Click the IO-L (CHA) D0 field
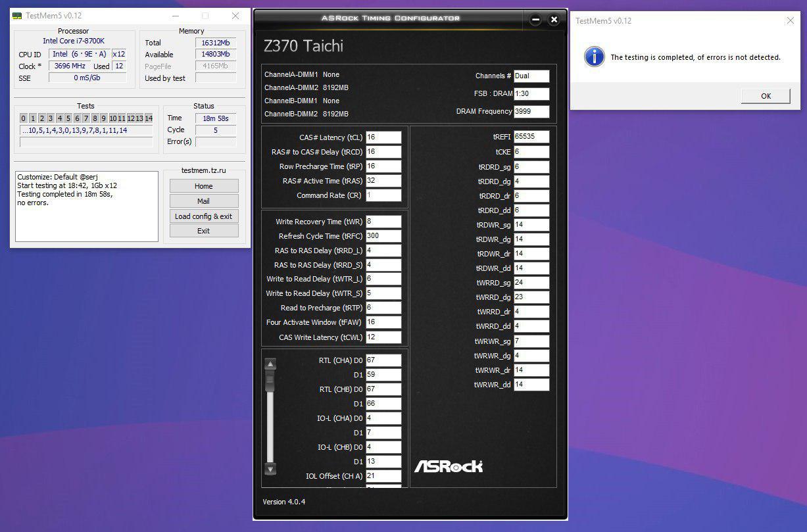The width and height of the screenshot is (807, 532). pos(383,418)
